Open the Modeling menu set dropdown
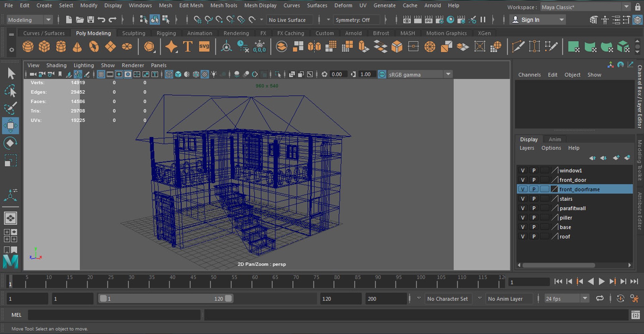Viewport: 644px width, 334px height. [x=30, y=20]
